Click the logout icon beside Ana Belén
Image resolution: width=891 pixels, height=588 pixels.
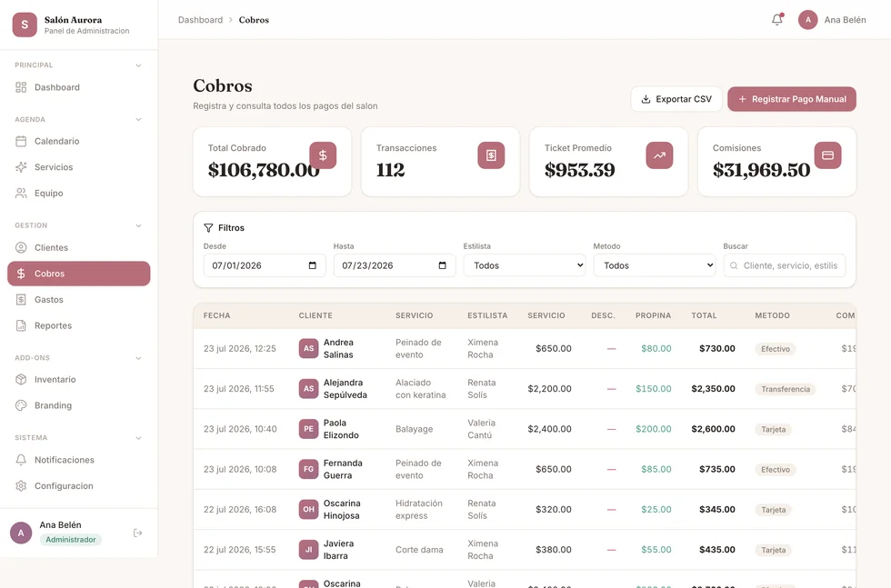point(137,533)
